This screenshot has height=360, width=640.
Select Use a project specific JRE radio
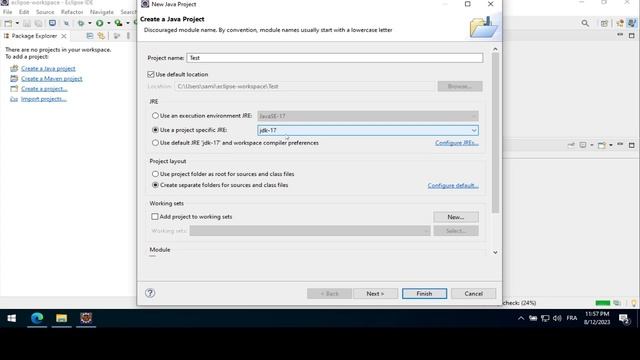click(x=155, y=130)
